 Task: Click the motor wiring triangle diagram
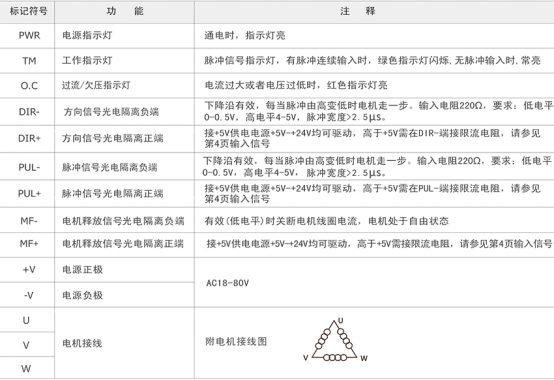335,340
